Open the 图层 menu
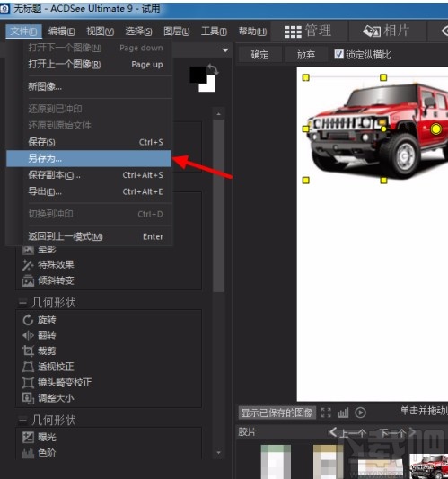448x479 pixels. click(176, 31)
